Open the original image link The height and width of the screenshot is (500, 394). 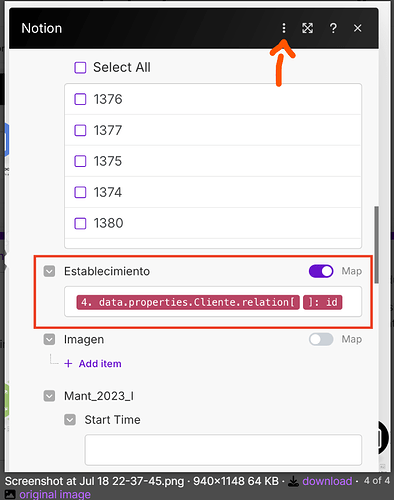[x=55, y=494]
